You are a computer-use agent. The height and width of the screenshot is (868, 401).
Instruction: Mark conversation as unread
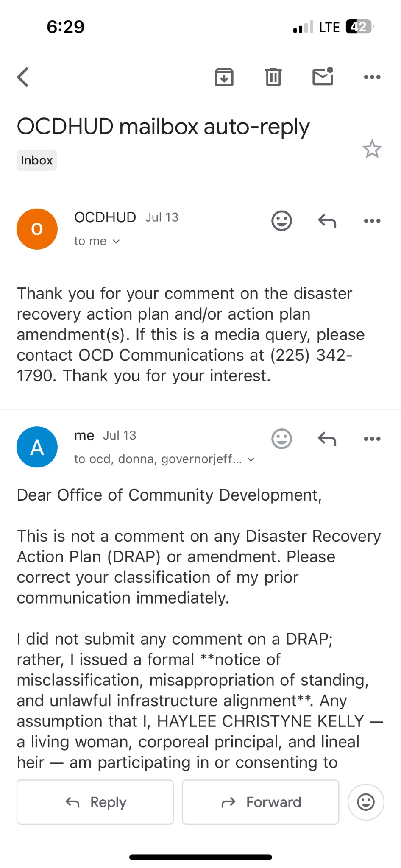(x=323, y=77)
